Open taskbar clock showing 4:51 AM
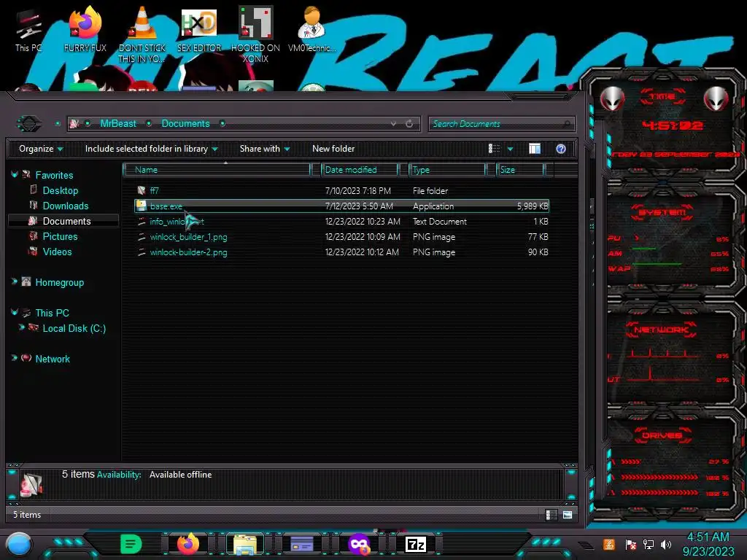This screenshot has height=560, width=747. [x=708, y=544]
